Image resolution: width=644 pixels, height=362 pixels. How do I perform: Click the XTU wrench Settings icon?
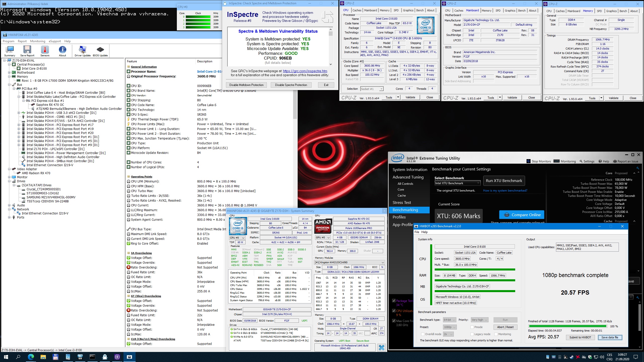581,161
